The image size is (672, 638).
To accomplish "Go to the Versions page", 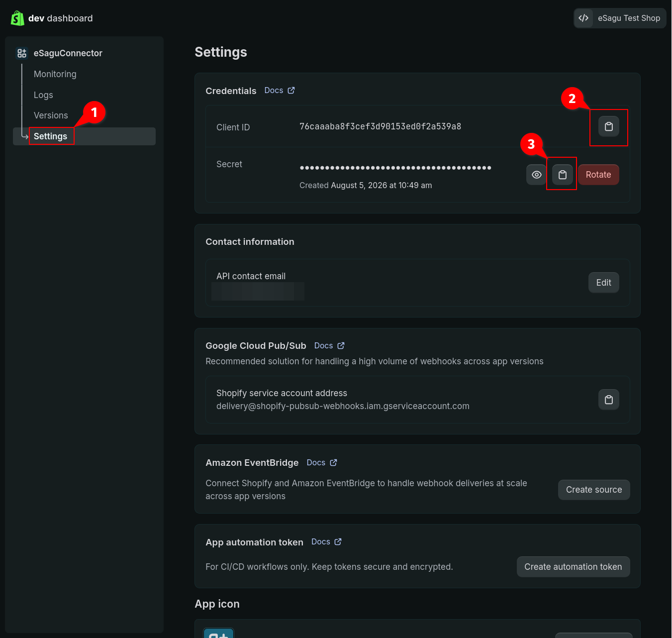I will [x=51, y=115].
